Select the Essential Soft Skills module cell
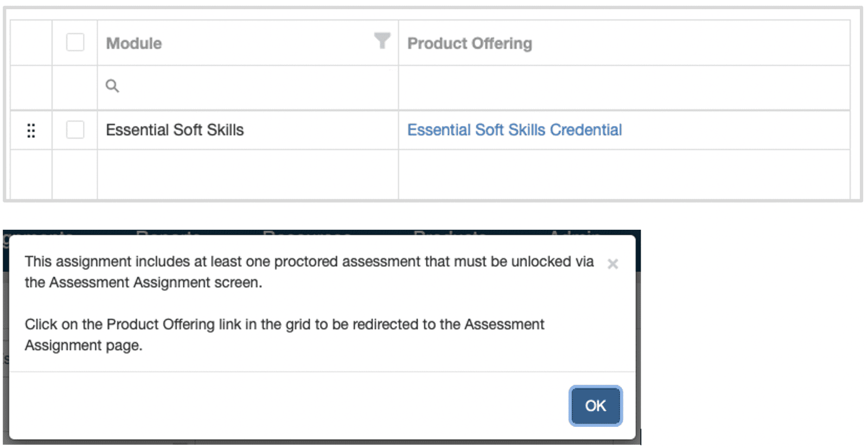This screenshot has height=448, width=868. (x=175, y=130)
